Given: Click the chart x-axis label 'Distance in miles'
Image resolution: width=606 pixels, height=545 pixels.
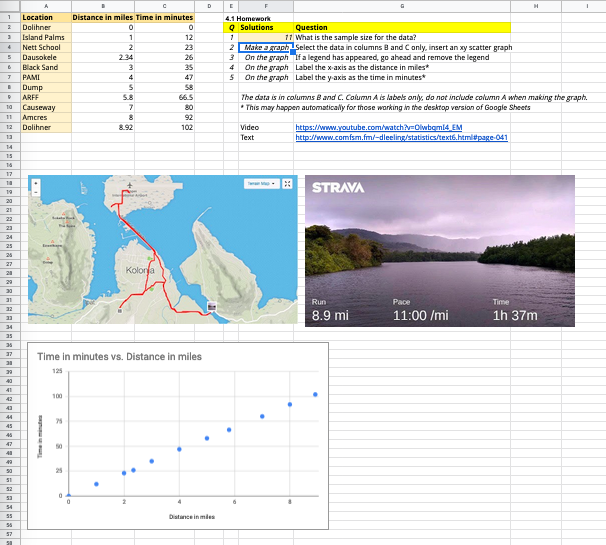Looking at the screenshot, I should [192, 517].
